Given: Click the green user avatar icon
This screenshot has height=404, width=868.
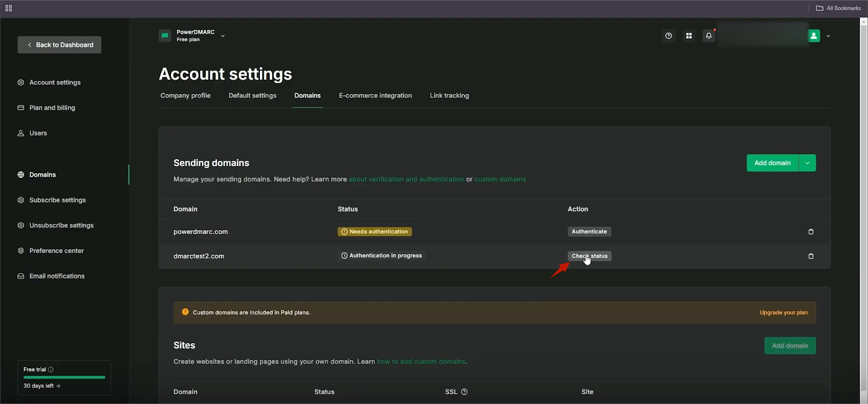Looking at the screenshot, I should click(x=814, y=36).
